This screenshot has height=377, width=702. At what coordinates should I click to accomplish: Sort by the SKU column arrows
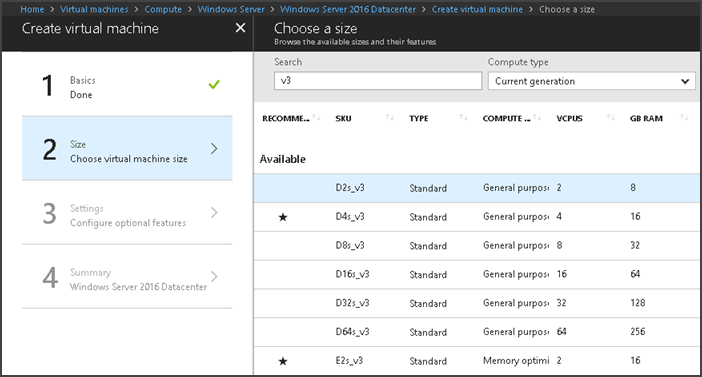(390, 118)
